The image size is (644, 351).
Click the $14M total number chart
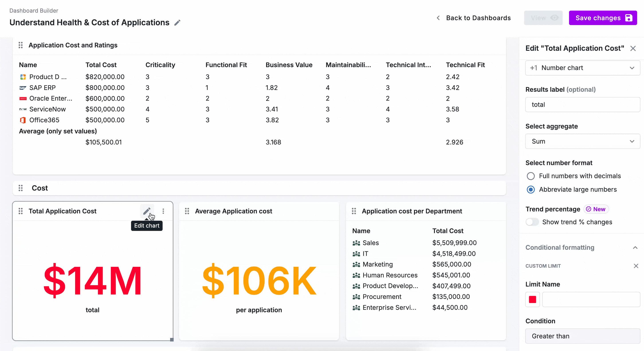92,281
